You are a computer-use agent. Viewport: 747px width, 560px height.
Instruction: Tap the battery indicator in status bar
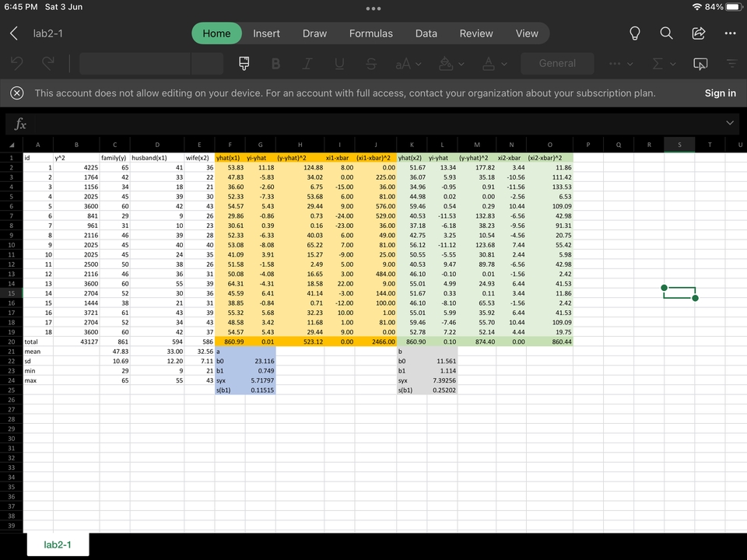click(734, 7)
